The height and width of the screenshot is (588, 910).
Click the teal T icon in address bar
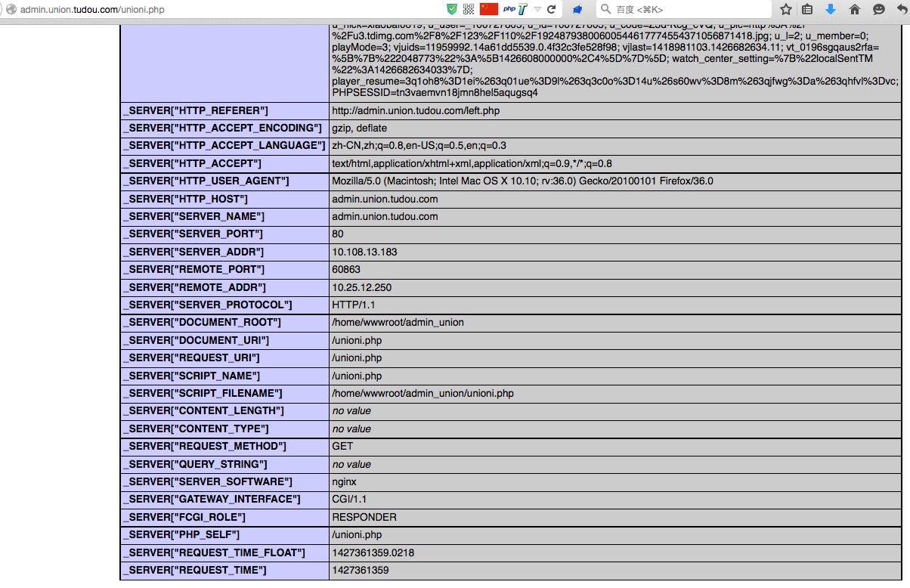pos(522,9)
